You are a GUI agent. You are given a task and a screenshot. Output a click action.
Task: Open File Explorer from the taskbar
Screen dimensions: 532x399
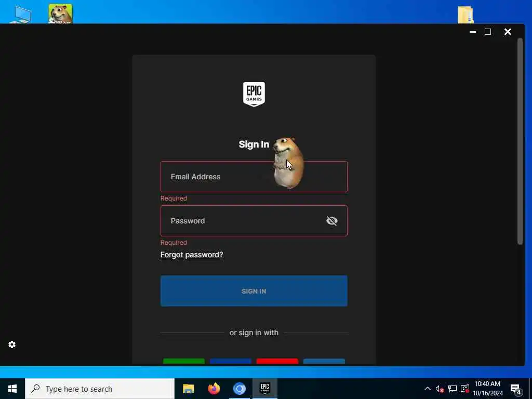(188, 389)
